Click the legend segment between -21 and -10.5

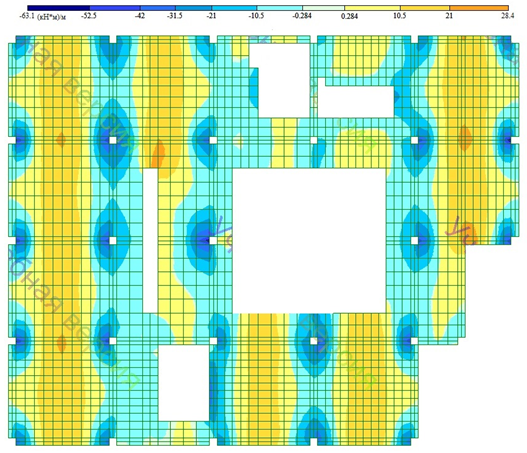234,8
